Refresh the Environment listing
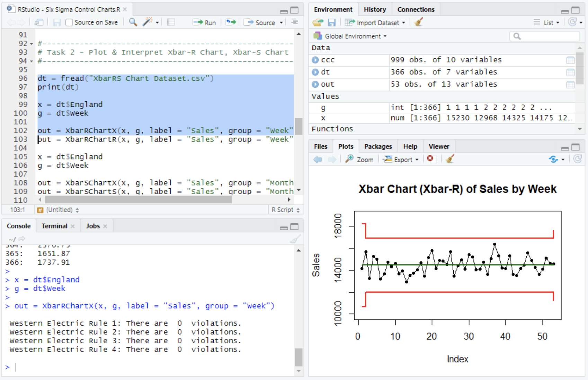This screenshot has height=380, width=588. pyautogui.click(x=574, y=22)
